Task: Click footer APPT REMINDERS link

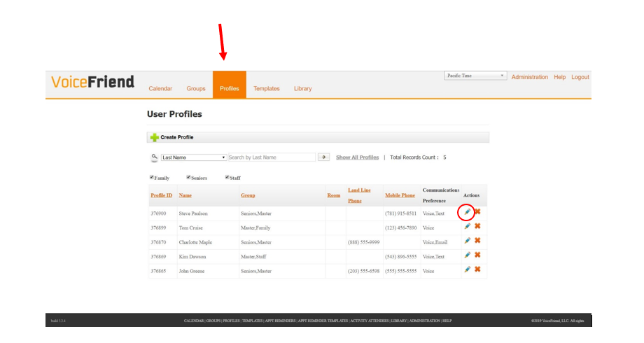Action: click(280, 321)
